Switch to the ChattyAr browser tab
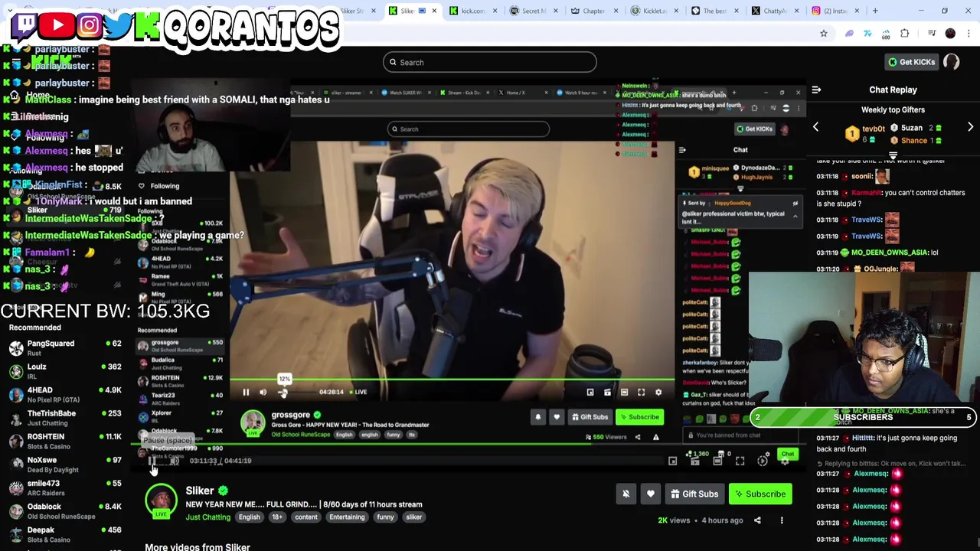Image resolution: width=980 pixels, height=551 pixels. tap(775, 11)
